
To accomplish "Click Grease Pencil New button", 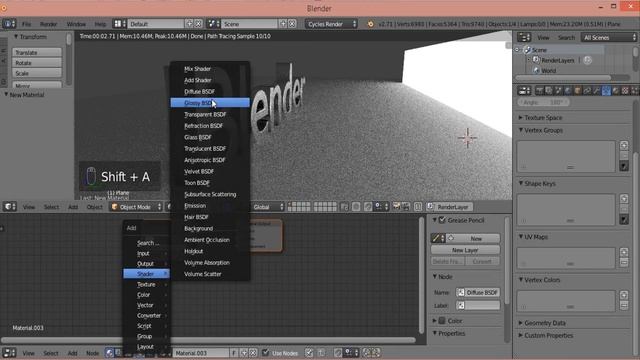I will pos(473,238).
